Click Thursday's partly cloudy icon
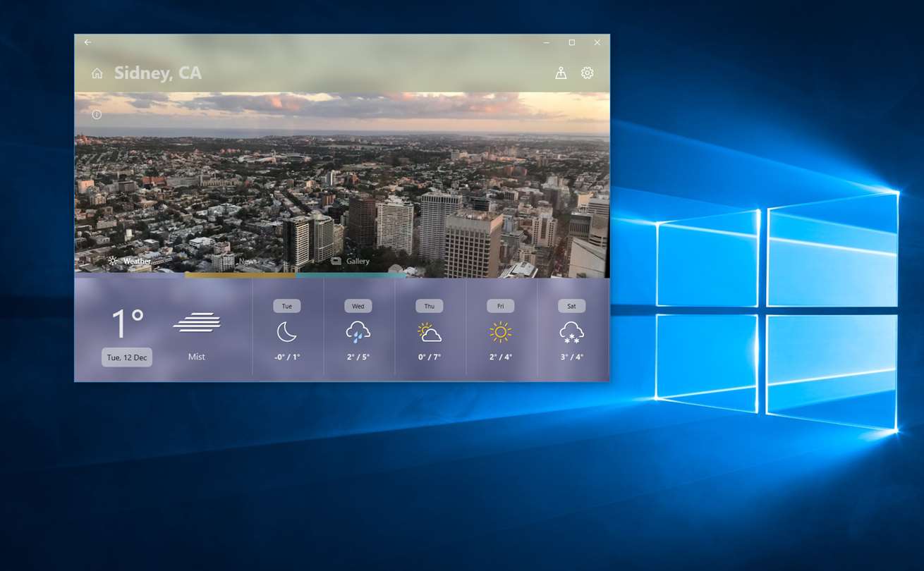 (x=430, y=331)
